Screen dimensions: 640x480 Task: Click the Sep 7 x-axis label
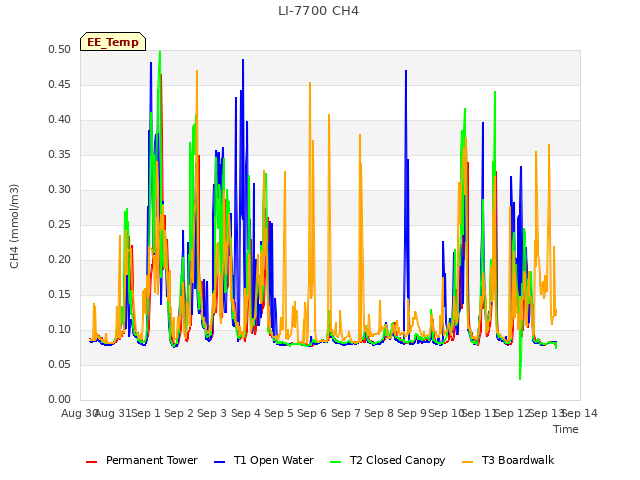click(346, 413)
